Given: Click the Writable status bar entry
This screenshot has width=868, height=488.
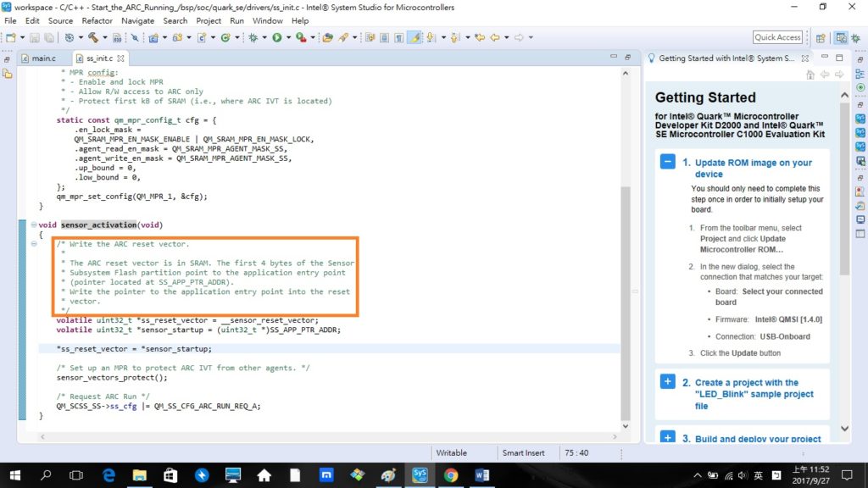Looking at the screenshot, I should click(451, 452).
